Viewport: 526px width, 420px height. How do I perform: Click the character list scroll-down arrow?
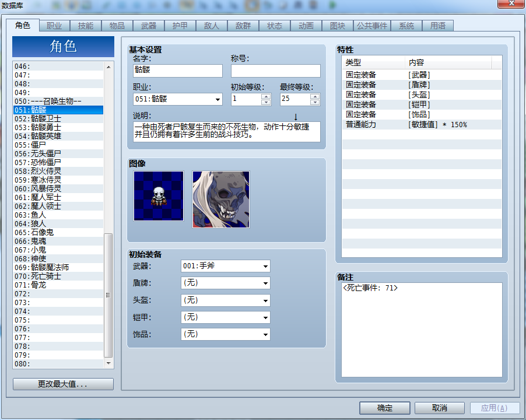pyautogui.click(x=108, y=363)
